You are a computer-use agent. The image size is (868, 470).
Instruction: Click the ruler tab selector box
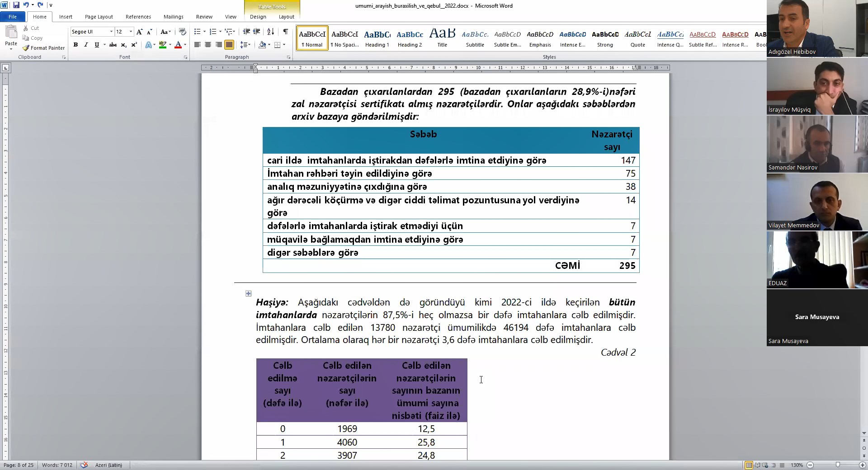click(x=5, y=68)
